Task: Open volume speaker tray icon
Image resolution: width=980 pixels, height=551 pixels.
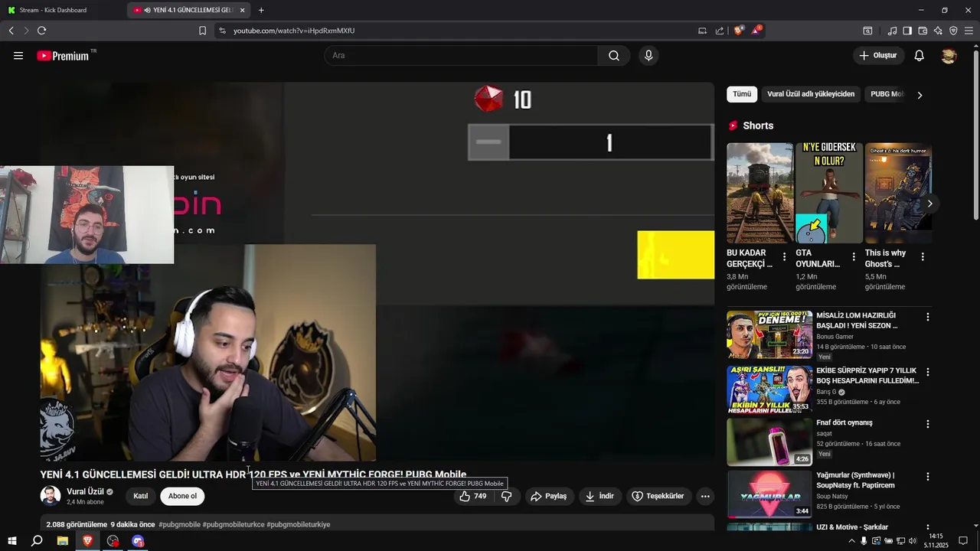Action: [913, 541]
